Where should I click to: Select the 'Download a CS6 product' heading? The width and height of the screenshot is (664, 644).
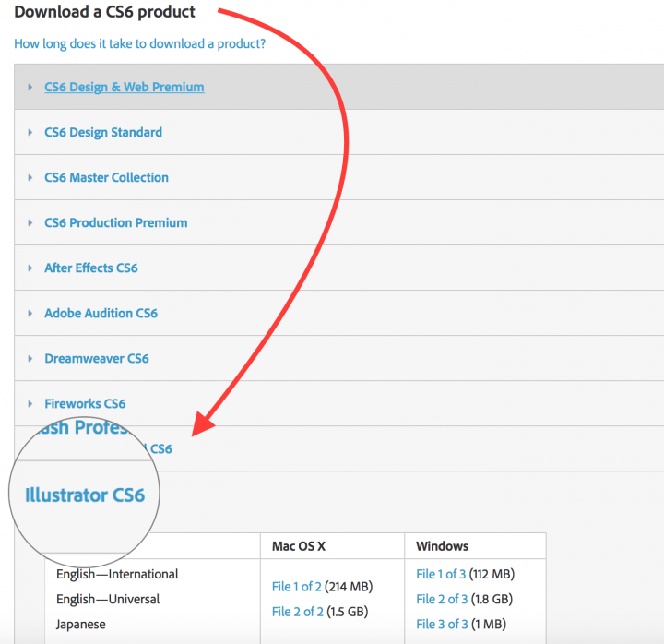coord(104,11)
